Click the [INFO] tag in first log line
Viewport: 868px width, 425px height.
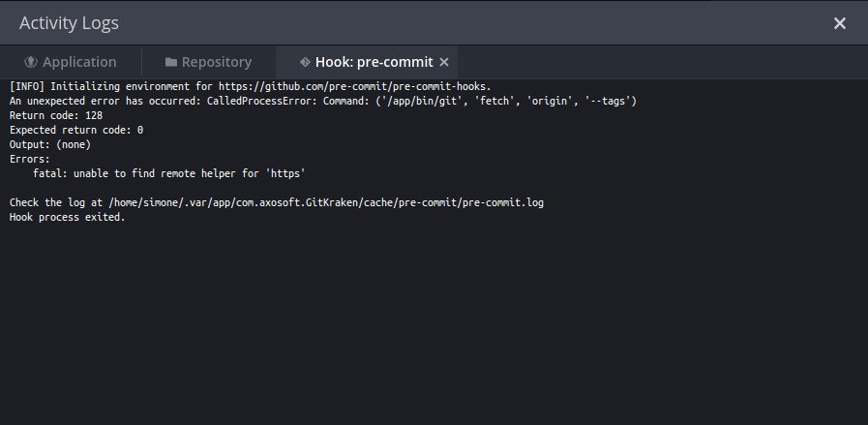[x=27, y=86]
